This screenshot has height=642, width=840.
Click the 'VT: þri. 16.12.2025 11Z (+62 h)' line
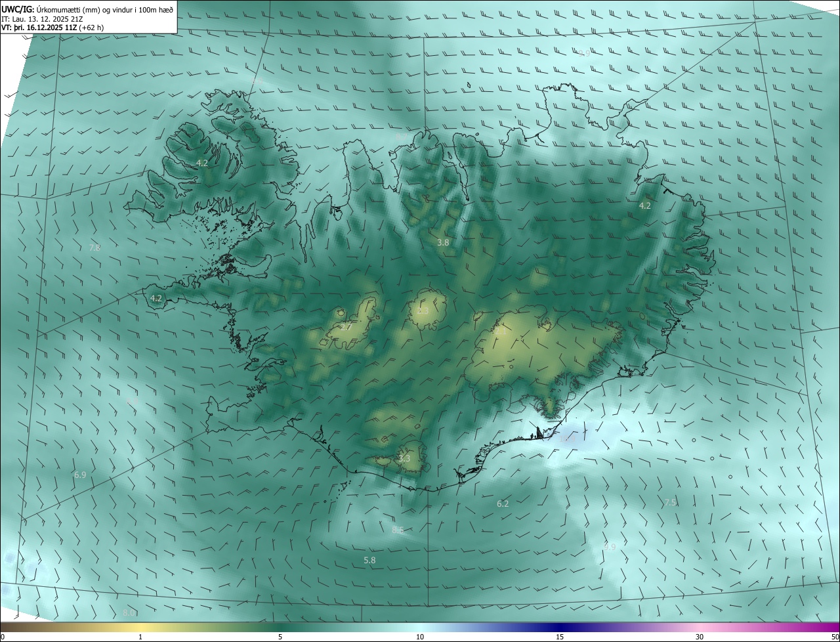pyautogui.click(x=52, y=28)
